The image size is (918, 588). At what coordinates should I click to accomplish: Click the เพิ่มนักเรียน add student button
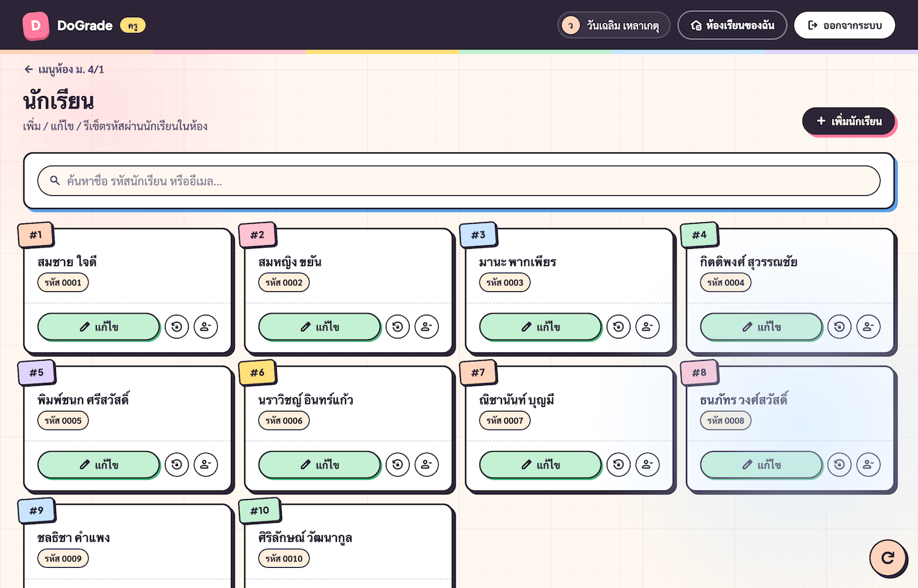[x=848, y=120]
